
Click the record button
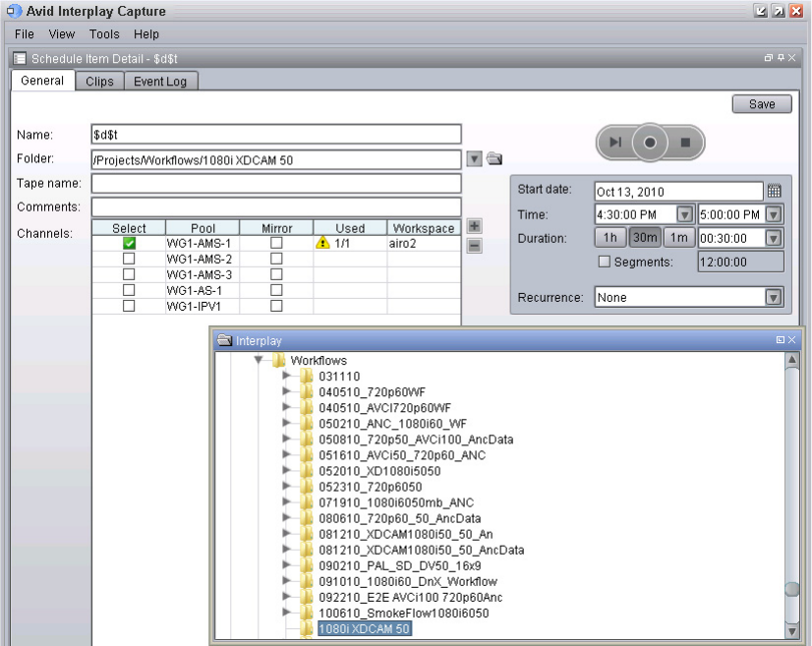pyautogui.click(x=650, y=143)
